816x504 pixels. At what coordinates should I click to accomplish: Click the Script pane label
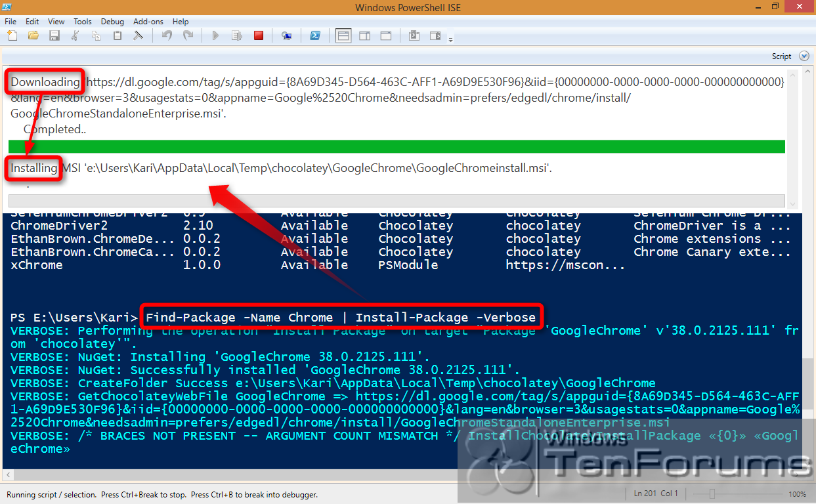[x=781, y=56]
